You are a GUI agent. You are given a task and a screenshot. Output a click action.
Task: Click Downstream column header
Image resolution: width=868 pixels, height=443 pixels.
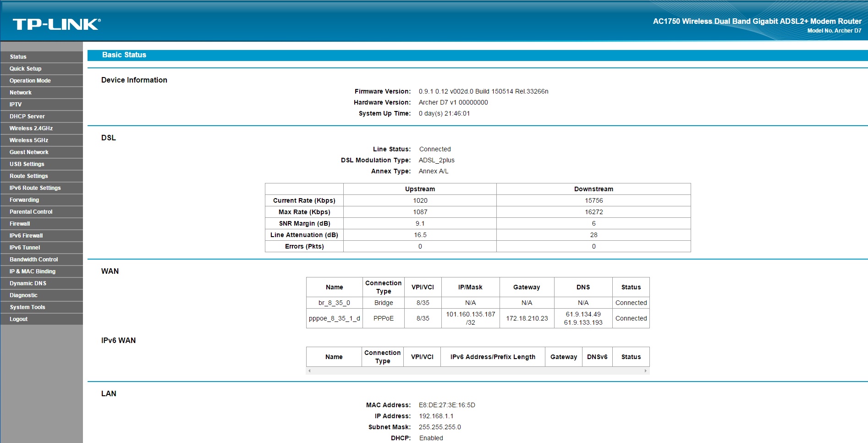593,189
